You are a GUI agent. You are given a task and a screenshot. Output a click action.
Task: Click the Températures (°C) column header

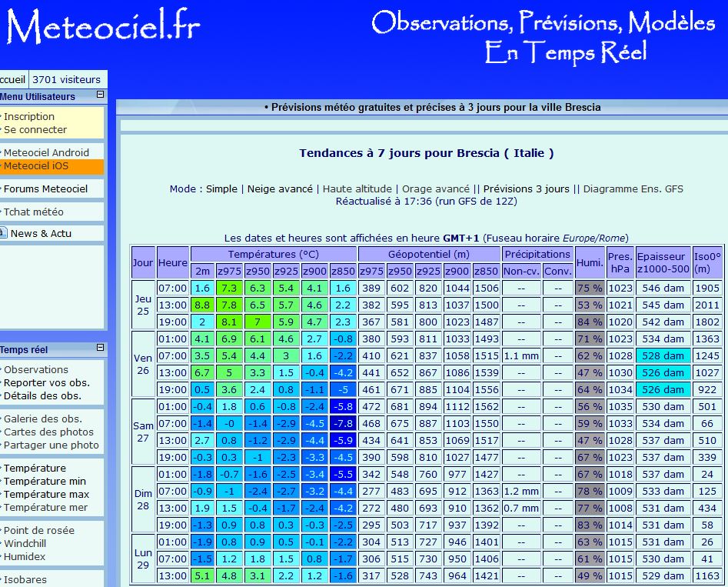click(x=274, y=254)
